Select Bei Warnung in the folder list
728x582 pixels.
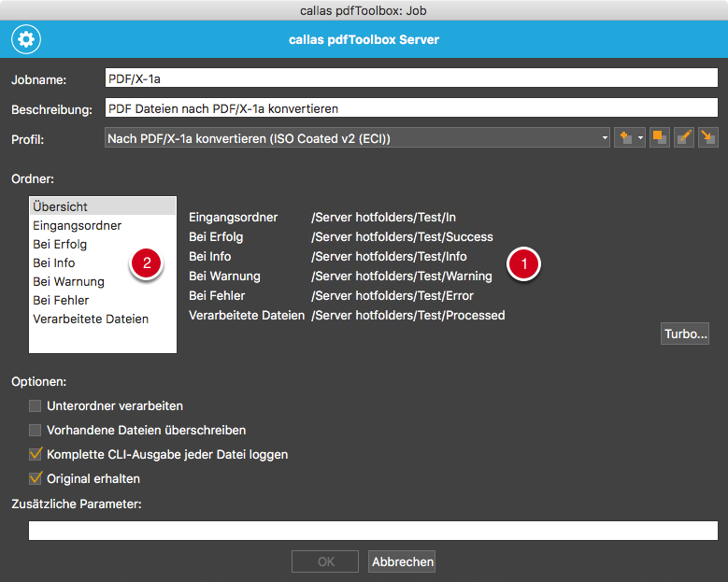[103, 281]
